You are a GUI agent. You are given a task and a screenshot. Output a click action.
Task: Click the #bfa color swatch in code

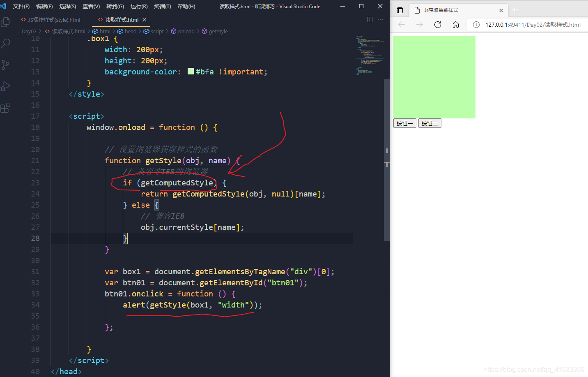click(x=191, y=71)
